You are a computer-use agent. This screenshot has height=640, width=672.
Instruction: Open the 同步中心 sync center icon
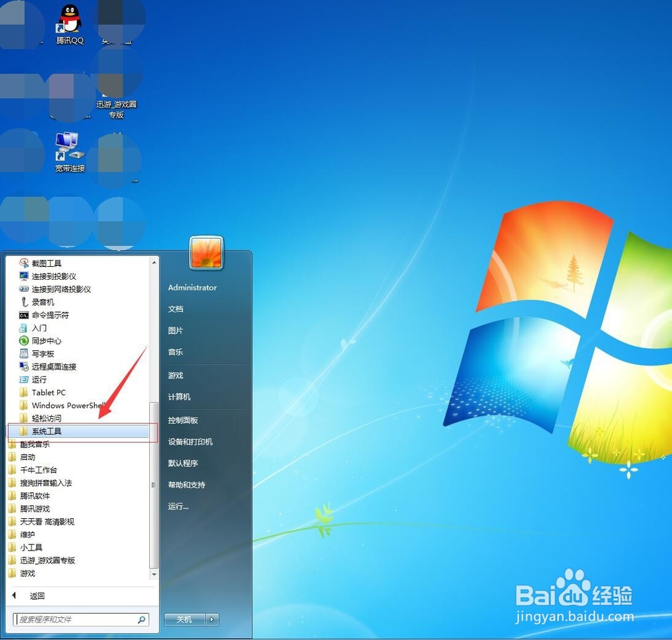(24, 341)
